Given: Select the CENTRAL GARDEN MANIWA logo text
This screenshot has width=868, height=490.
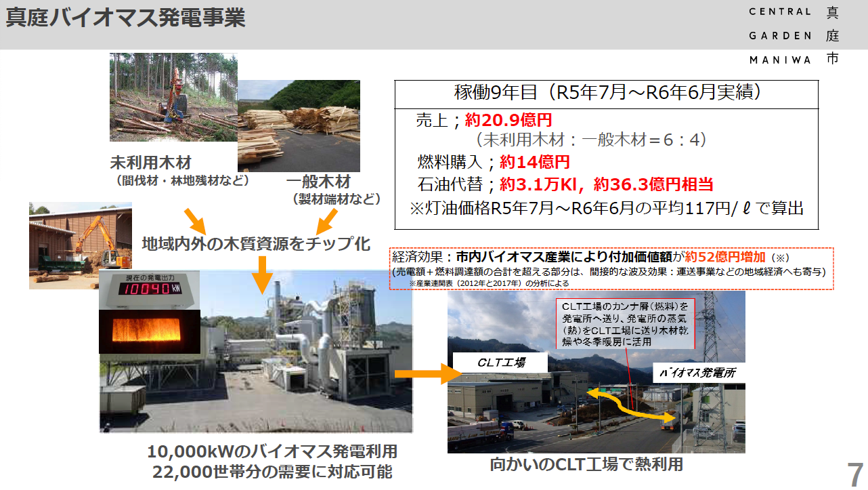Looking at the screenshot, I should pos(781,35).
